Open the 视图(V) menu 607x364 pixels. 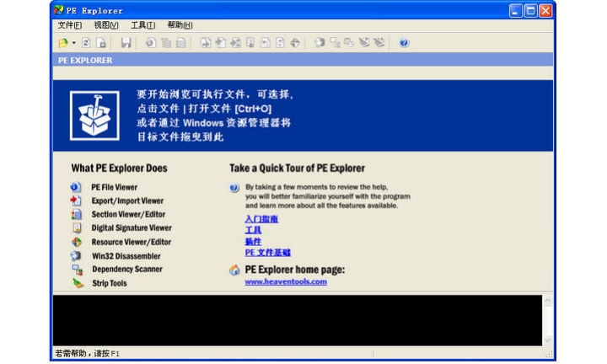point(106,25)
